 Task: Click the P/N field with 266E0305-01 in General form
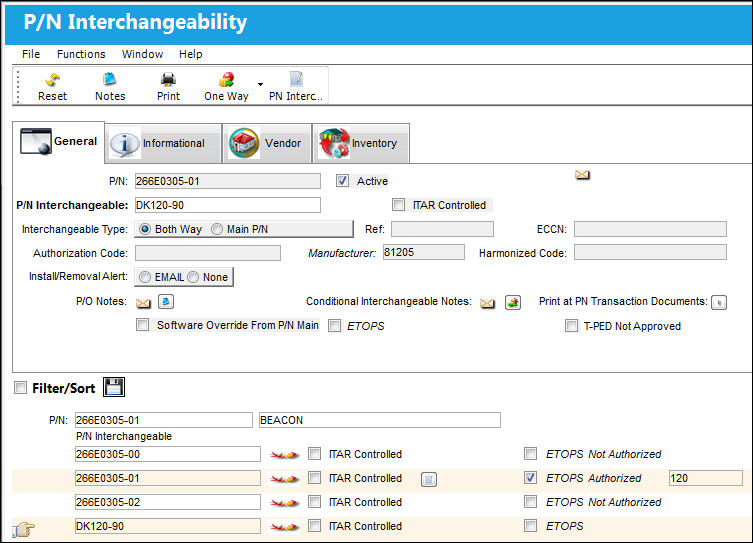coord(228,181)
